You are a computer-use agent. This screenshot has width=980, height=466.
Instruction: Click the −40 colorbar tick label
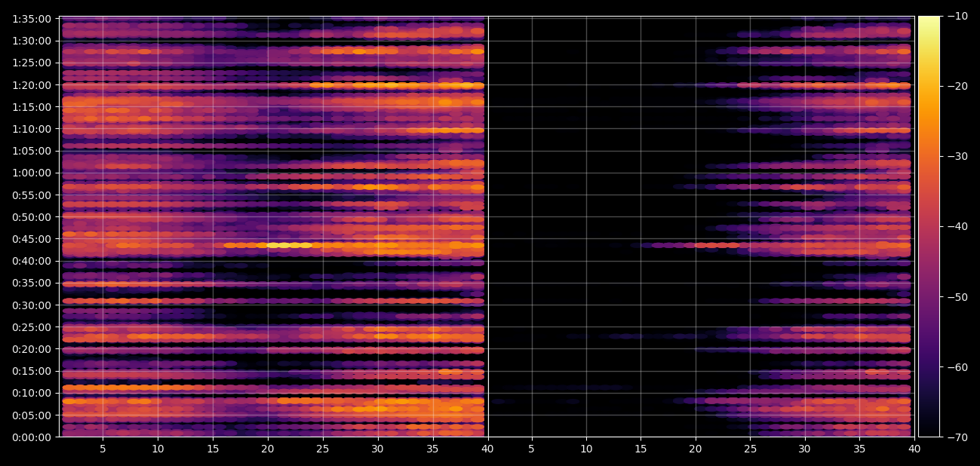pyautogui.click(x=957, y=226)
